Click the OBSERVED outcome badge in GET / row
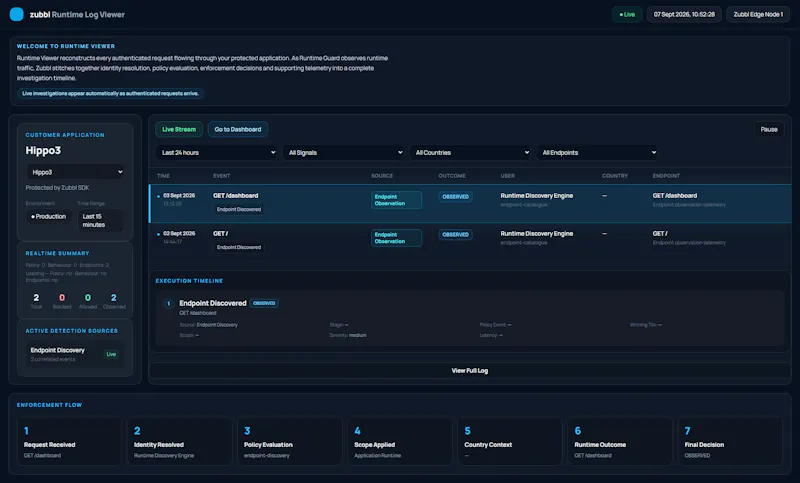This screenshot has height=483, width=800. 455,235
